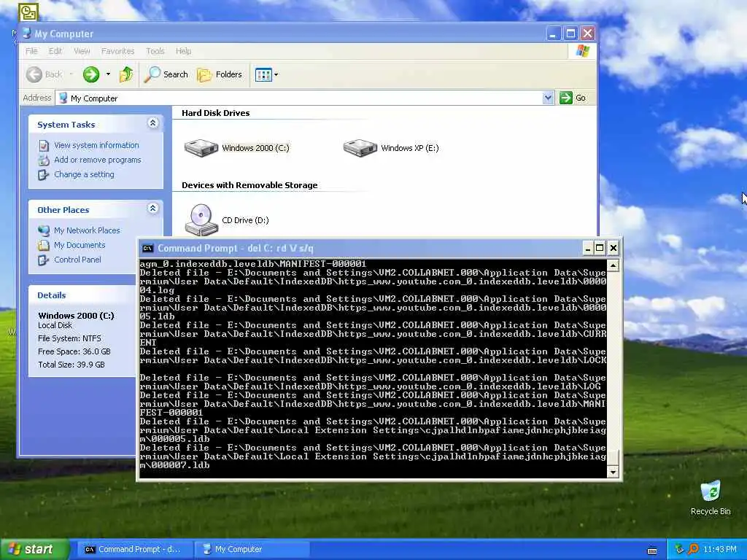Collapse the Other Places panel
This screenshot has width=747, height=560.
click(x=153, y=209)
